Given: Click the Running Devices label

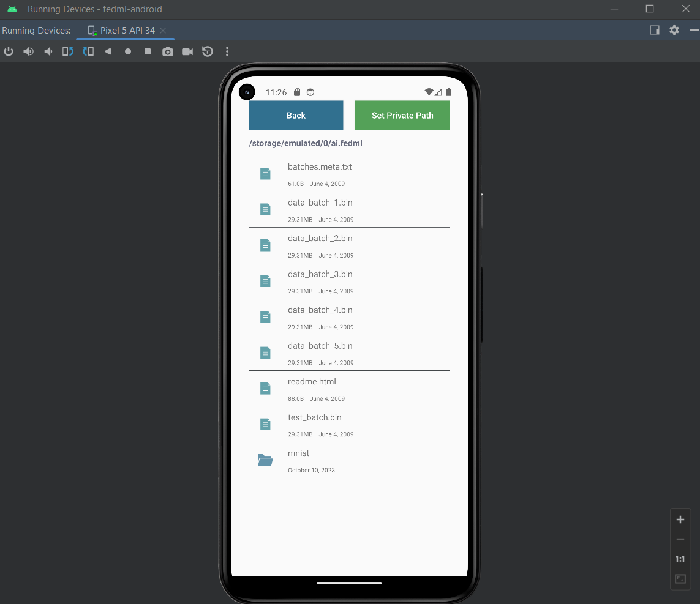Looking at the screenshot, I should 37,30.
